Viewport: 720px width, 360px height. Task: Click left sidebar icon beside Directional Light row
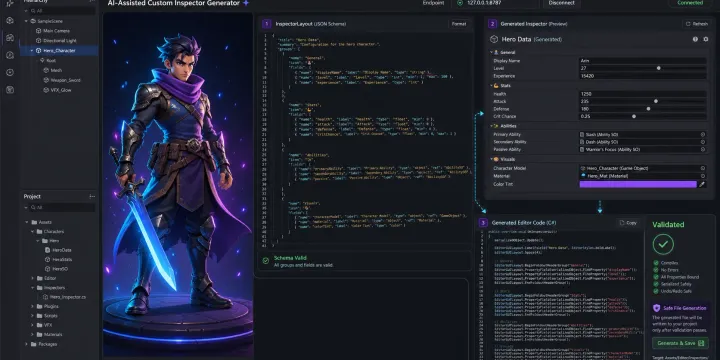tap(10, 38)
